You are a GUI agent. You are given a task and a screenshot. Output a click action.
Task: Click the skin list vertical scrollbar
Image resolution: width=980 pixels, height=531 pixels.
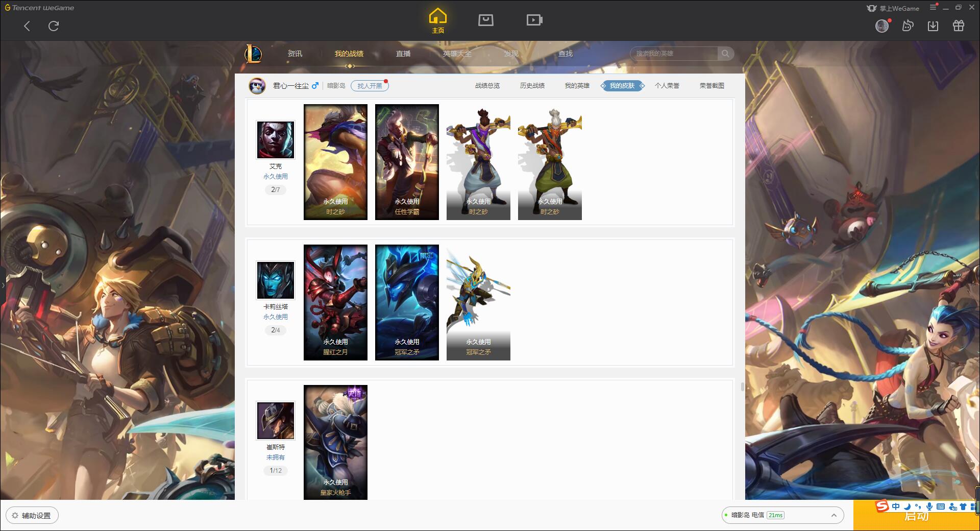click(742, 387)
